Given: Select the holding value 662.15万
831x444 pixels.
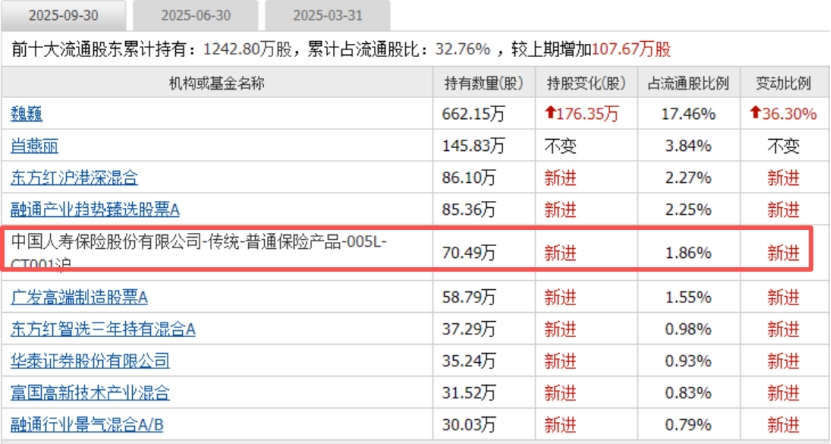Looking at the screenshot, I should (x=474, y=114).
